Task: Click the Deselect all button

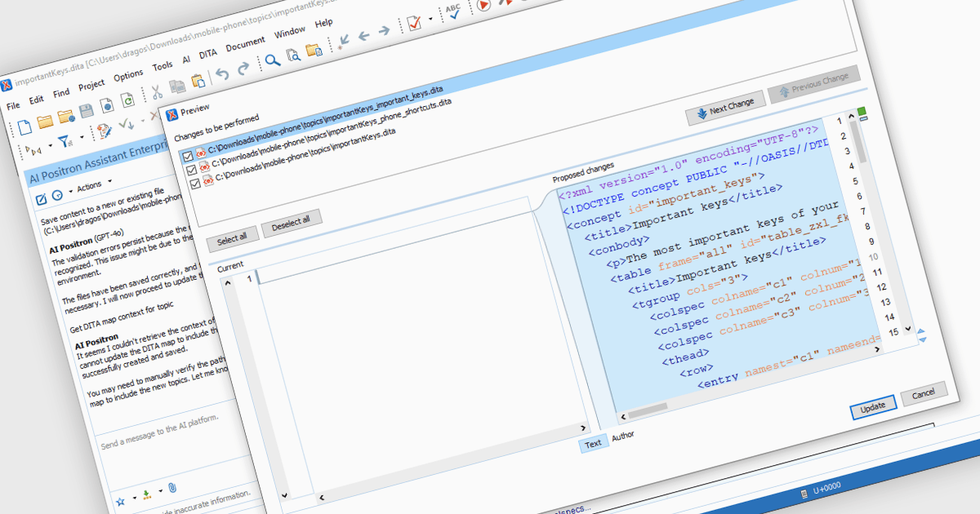Action: (292, 223)
